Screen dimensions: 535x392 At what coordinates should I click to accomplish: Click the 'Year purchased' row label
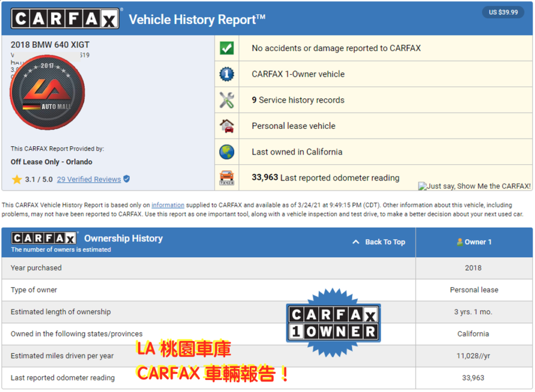click(36, 268)
